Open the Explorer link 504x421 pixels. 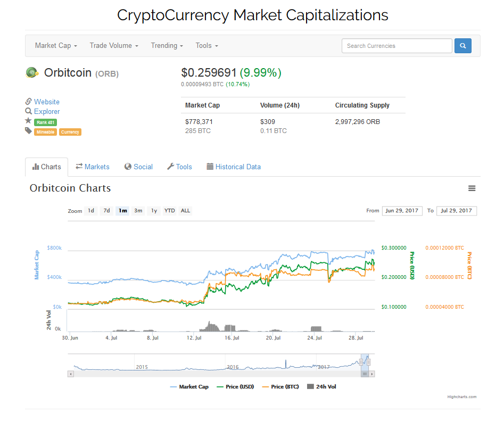pyautogui.click(x=47, y=112)
